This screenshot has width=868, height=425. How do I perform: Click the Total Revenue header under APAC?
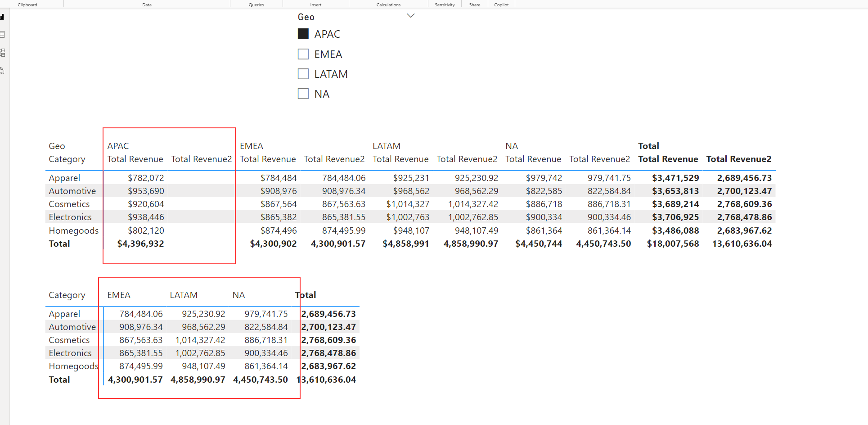point(135,159)
